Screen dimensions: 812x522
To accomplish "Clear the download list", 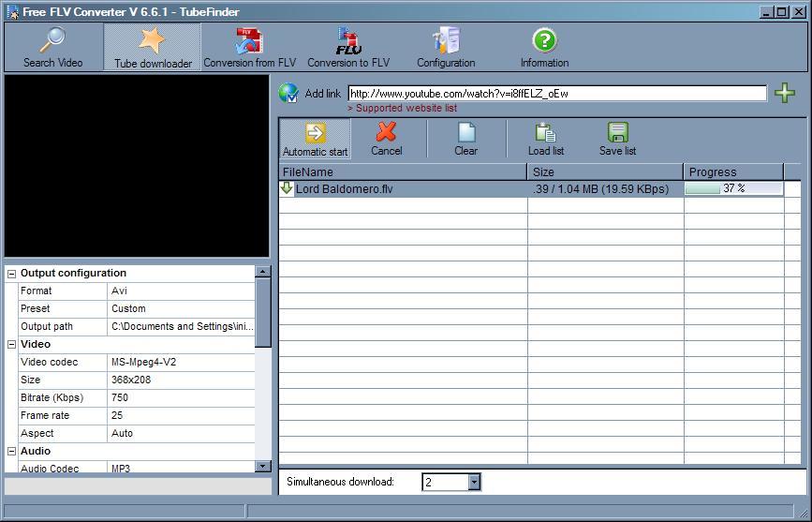I will click(x=465, y=139).
